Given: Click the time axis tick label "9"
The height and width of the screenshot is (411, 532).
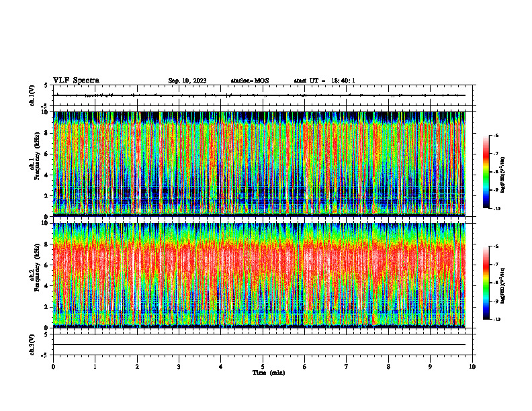Looking at the screenshot, I should click(x=430, y=367).
